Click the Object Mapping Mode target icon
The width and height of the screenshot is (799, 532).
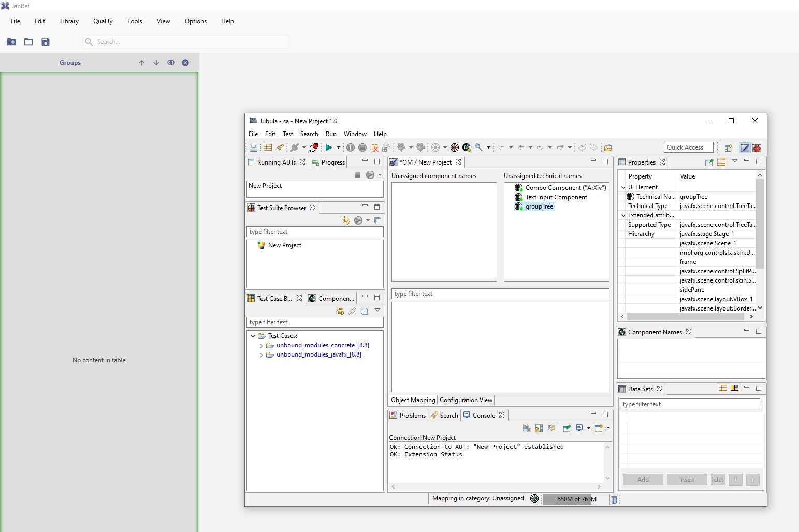455,147
